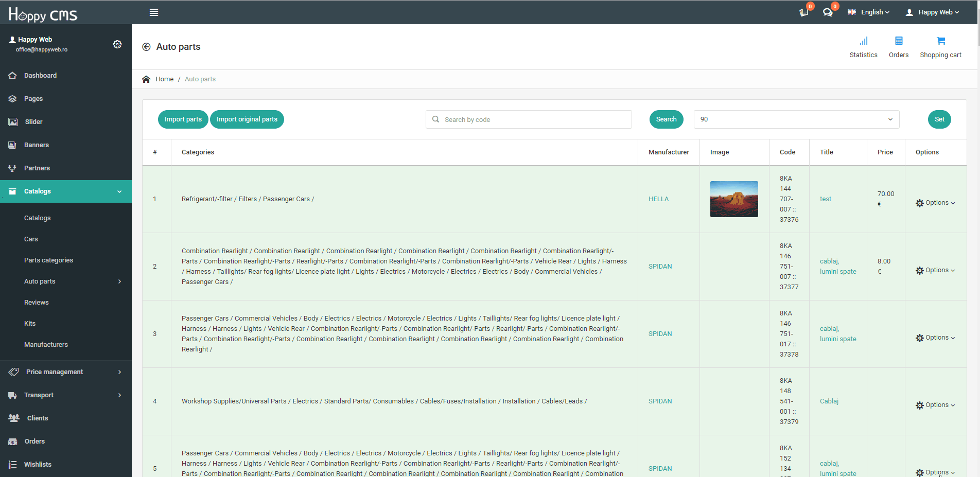Click the Set button
This screenshot has height=477, width=980.
pyautogui.click(x=939, y=119)
